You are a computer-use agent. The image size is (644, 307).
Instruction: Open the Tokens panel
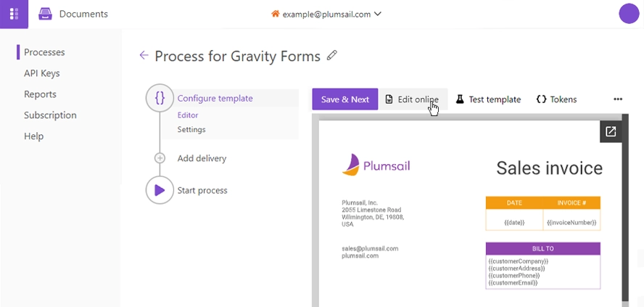click(557, 99)
